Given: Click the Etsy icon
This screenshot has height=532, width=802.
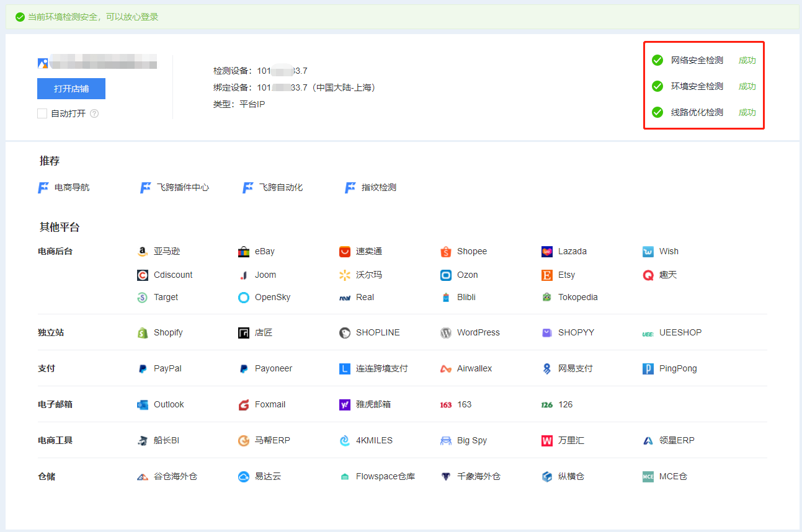Looking at the screenshot, I should pos(547,275).
